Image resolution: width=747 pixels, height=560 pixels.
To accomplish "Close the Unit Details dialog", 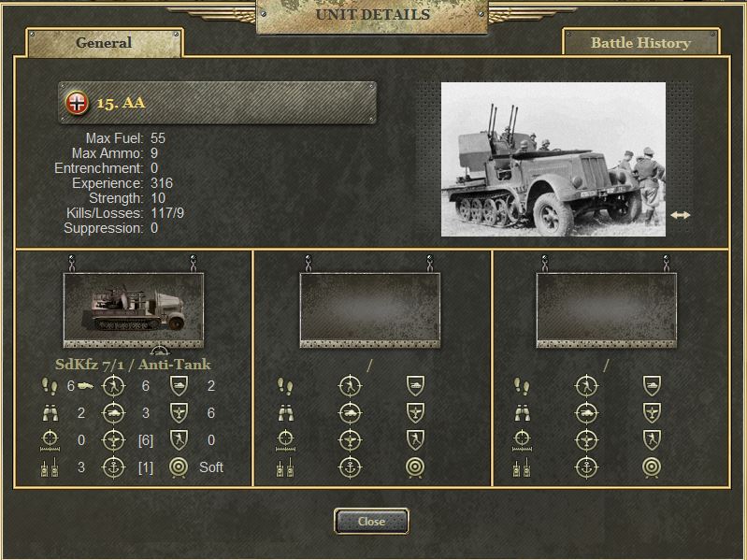I will 371,522.
